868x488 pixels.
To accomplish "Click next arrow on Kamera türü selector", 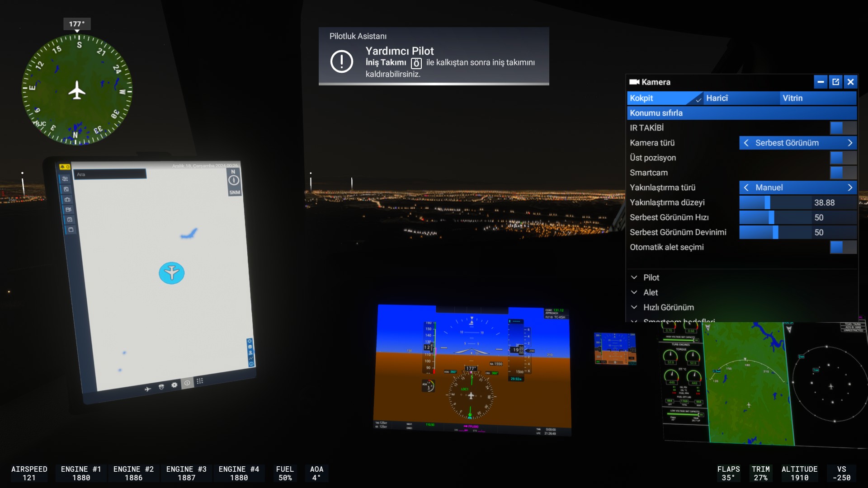I will pos(850,143).
